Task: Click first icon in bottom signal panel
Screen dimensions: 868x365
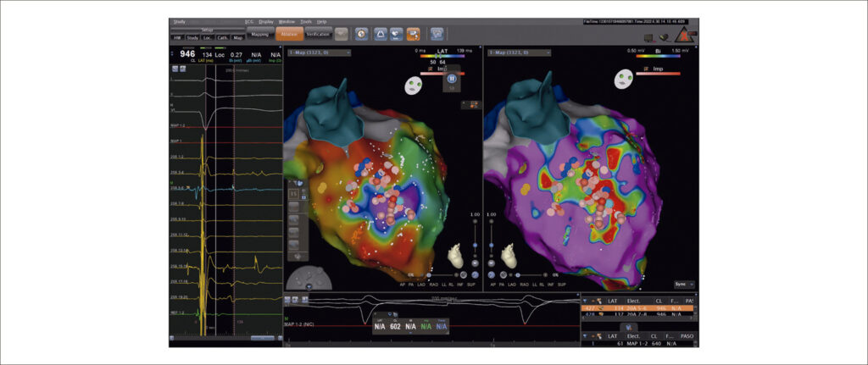Action: (x=287, y=299)
